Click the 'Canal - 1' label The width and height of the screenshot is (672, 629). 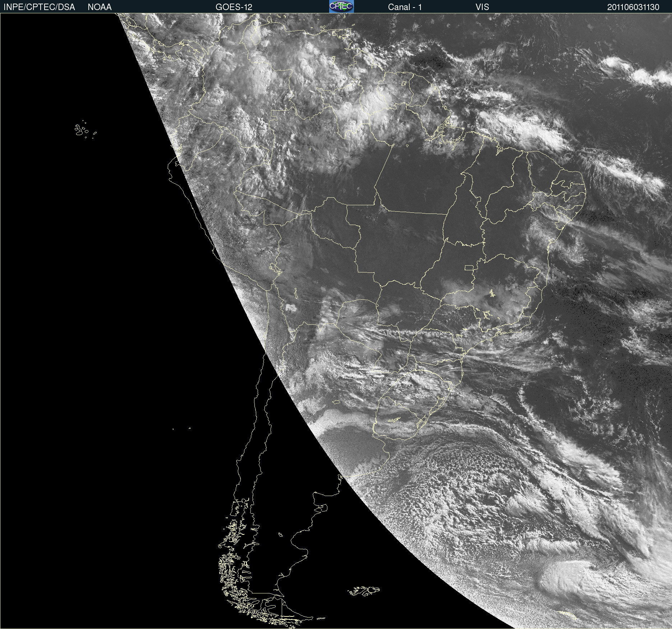[405, 7]
